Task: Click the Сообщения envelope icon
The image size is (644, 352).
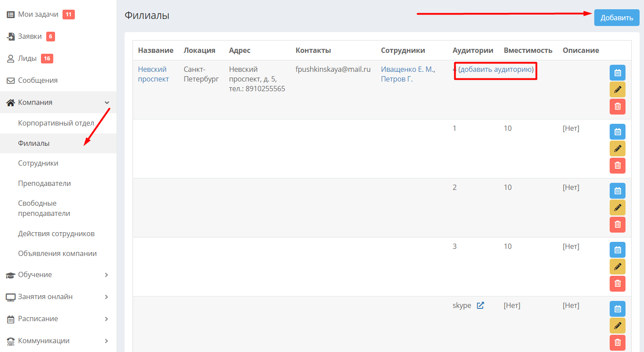Action: click(11, 81)
